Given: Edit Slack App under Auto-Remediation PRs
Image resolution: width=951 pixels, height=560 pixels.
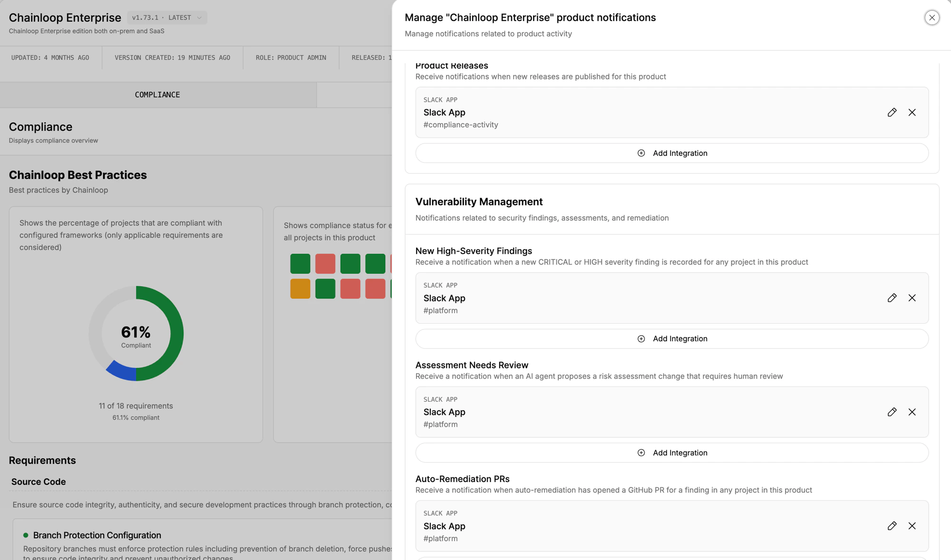Looking at the screenshot, I should point(892,526).
